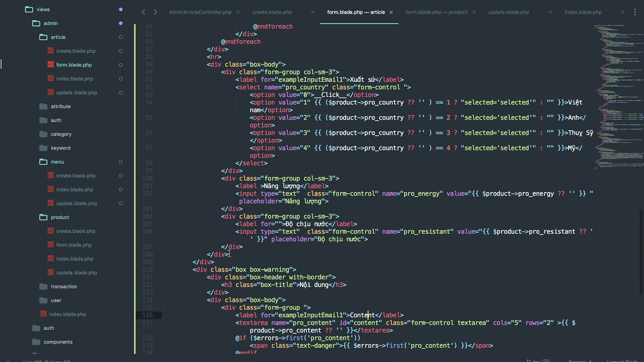The image size is (644, 362).
Task: Expand the attribute folder
Action: (x=55, y=107)
